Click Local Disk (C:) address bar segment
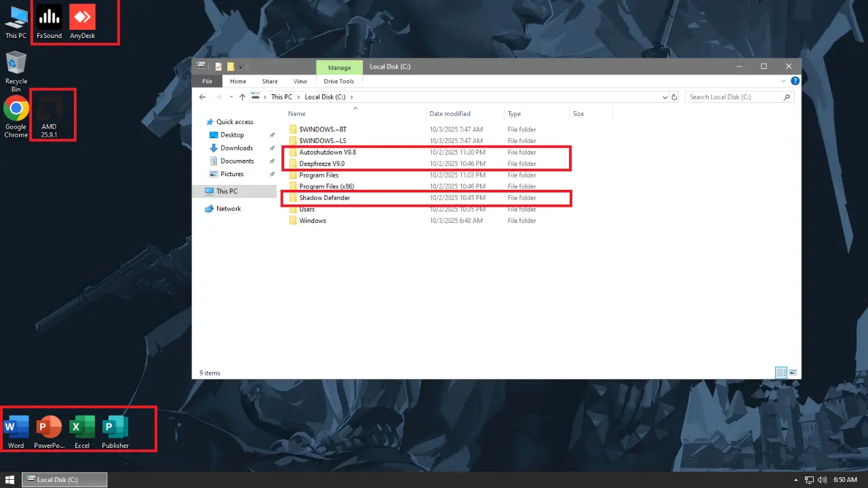Screen dimensions: 868x488 pyautogui.click(x=325, y=97)
